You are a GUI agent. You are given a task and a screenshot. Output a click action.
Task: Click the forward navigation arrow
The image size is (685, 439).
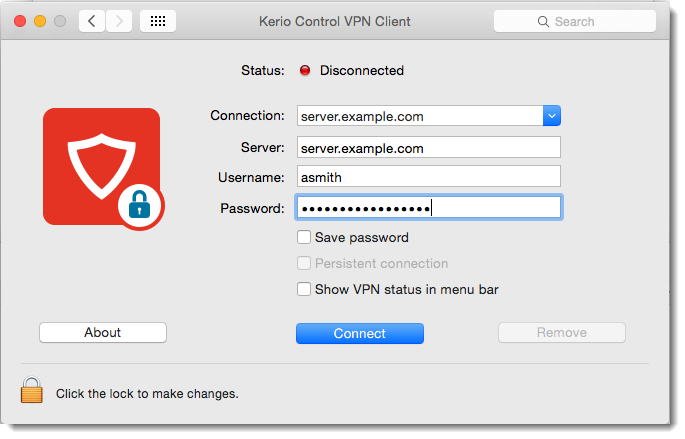coord(119,21)
